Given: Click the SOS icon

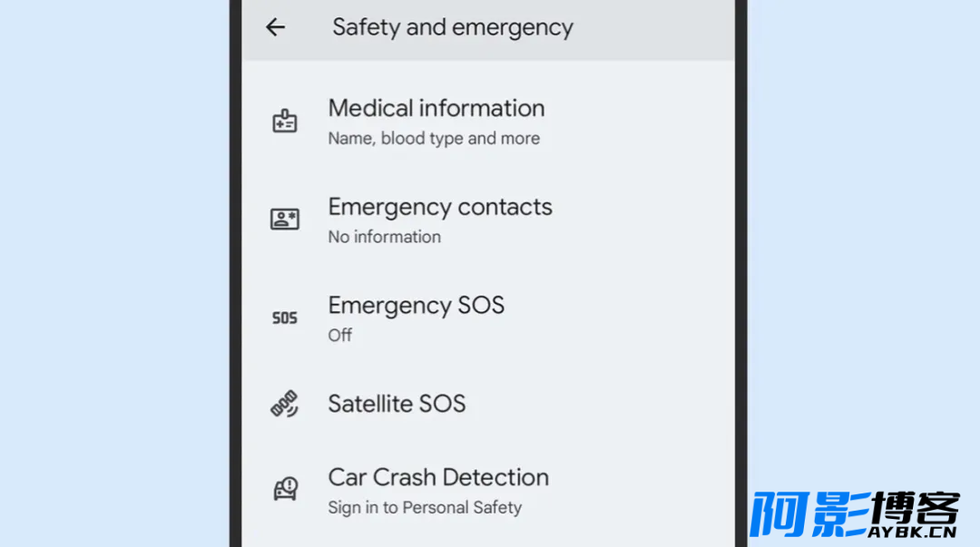Looking at the screenshot, I should [x=284, y=317].
